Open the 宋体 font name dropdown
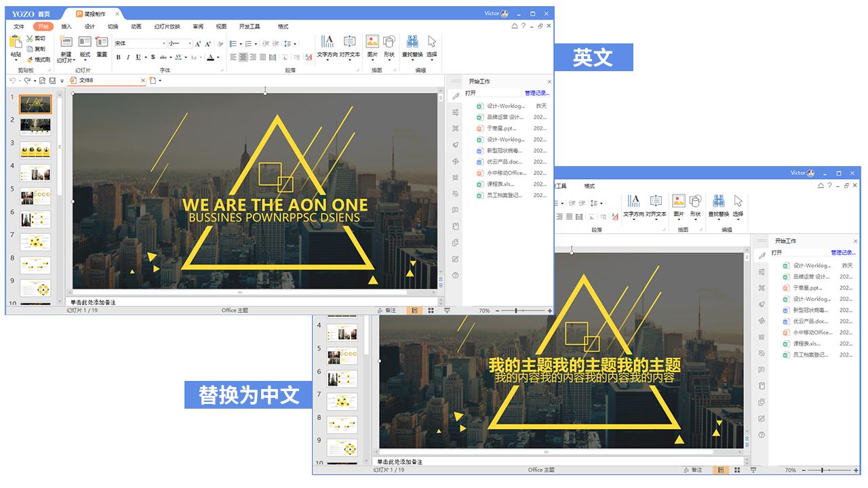Image resolution: width=868 pixels, height=488 pixels. coord(164,43)
